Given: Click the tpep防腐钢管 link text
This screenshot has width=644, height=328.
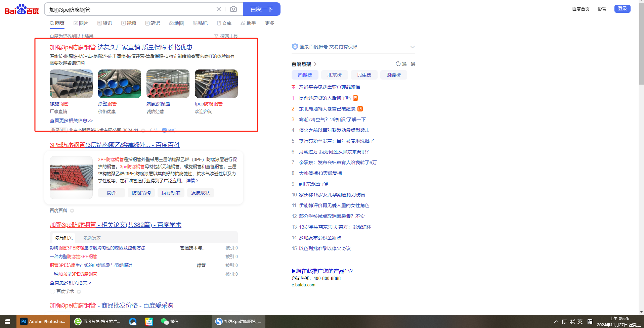Looking at the screenshot, I should pyautogui.click(x=209, y=104).
